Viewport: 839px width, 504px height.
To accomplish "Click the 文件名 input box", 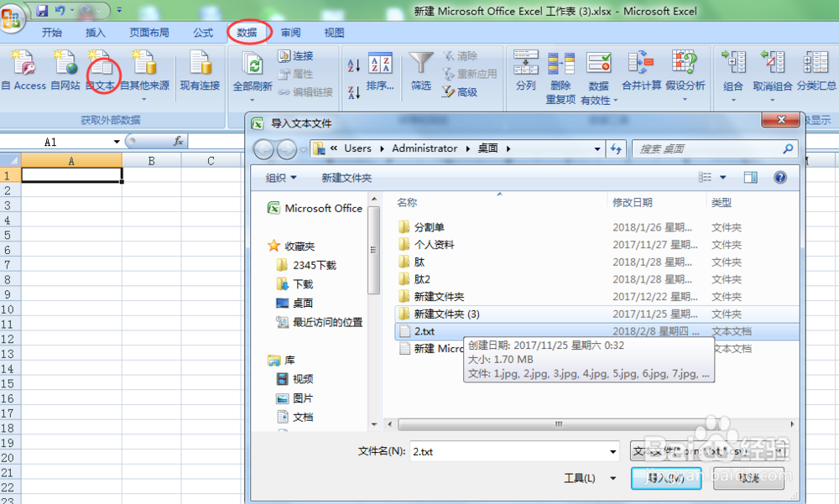I will point(514,451).
